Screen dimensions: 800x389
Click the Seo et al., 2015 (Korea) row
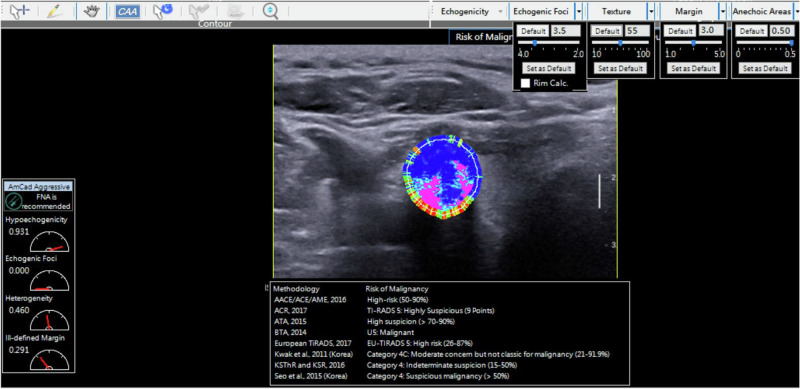(449, 376)
